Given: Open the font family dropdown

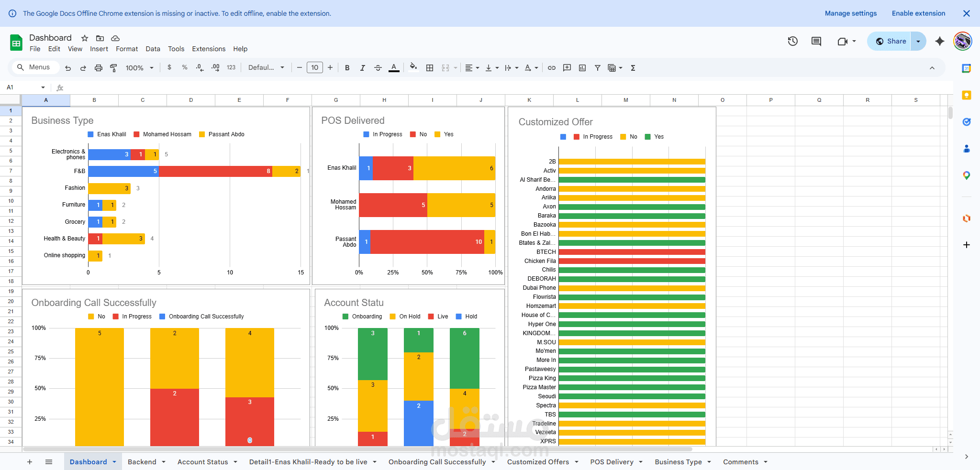Looking at the screenshot, I should [266, 68].
